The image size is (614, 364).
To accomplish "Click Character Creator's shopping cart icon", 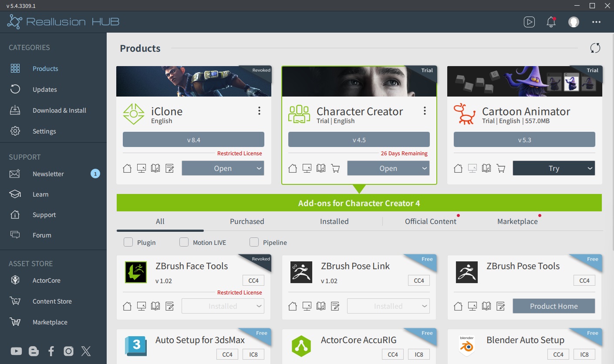I will (x=335, y=168).
